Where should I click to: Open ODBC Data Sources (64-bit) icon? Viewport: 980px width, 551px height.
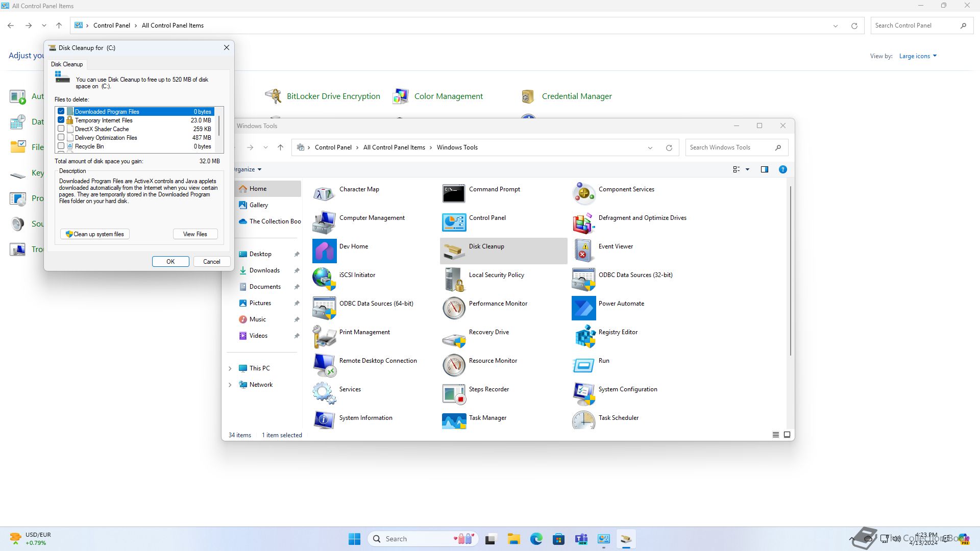coord(324,308)
